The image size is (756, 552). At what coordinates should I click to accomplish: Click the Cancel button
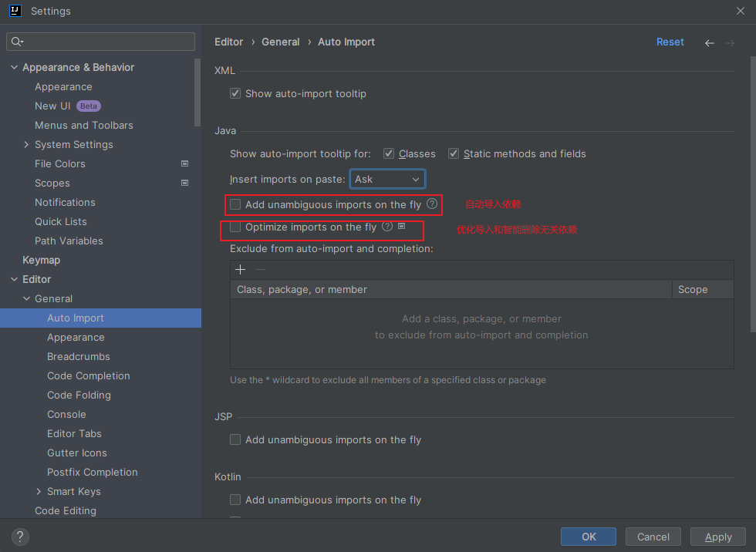(653, 537)
